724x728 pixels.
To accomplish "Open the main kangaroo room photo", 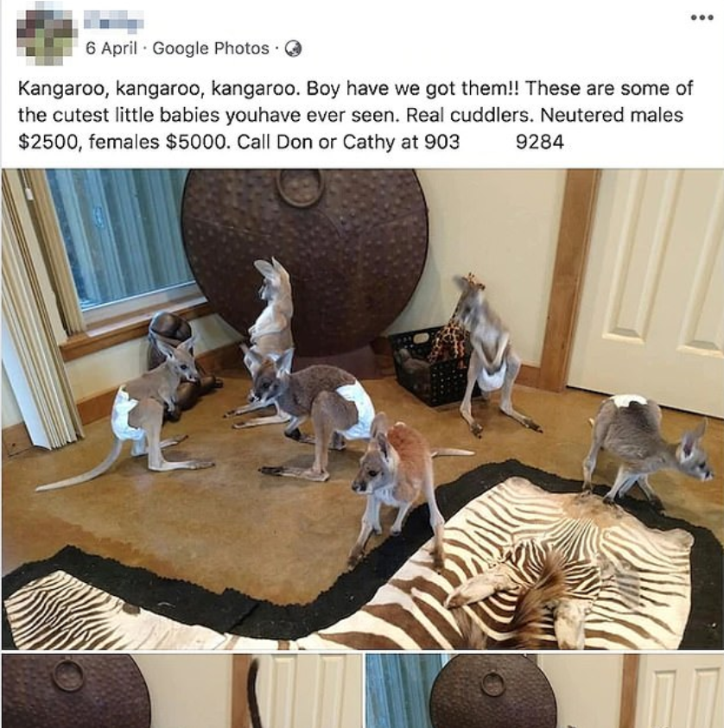I will pos(362,408).
